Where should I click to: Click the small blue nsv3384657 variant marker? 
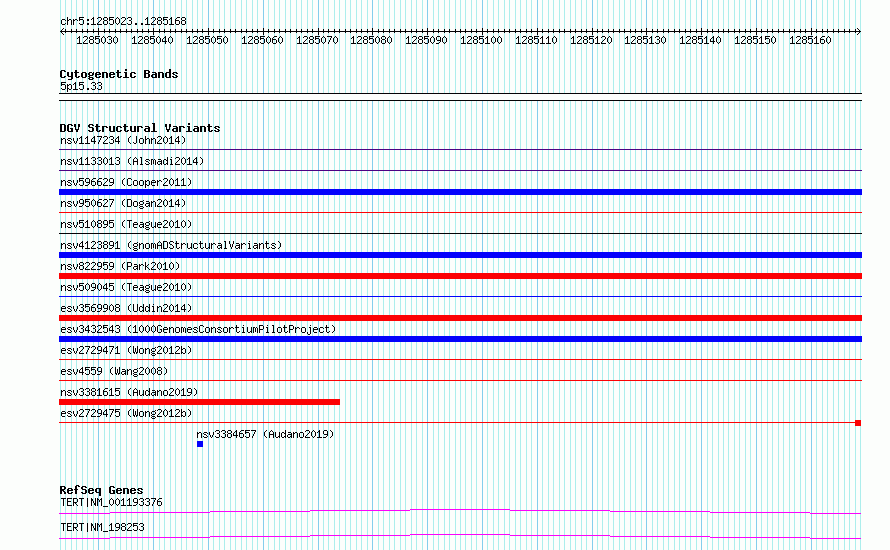200,444
